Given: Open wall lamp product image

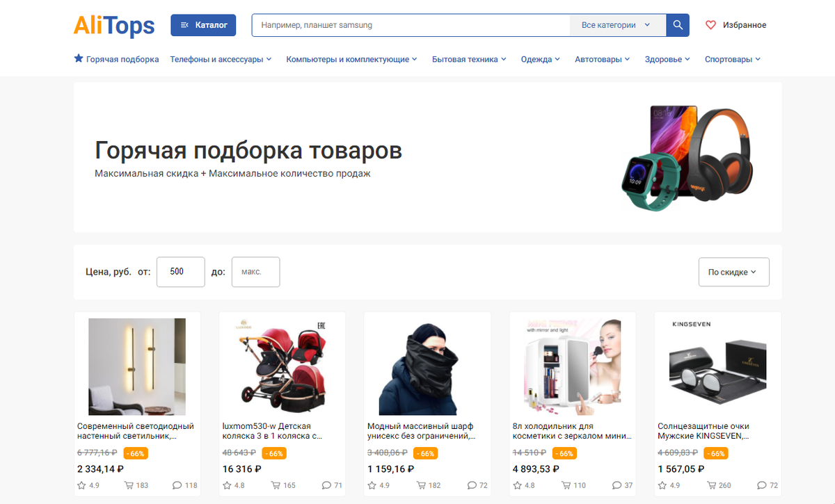Looking at the screenshot, I should (137, 366).
